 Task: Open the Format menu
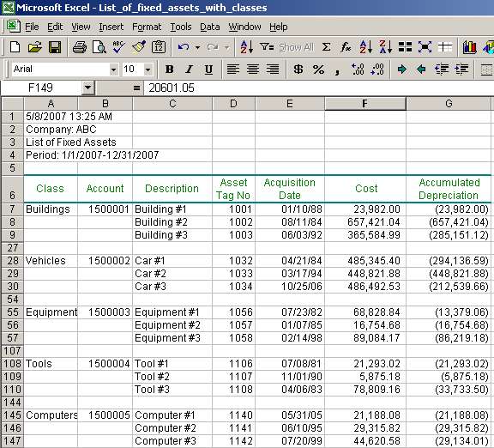pyautogui.click(x=147, y=27)
